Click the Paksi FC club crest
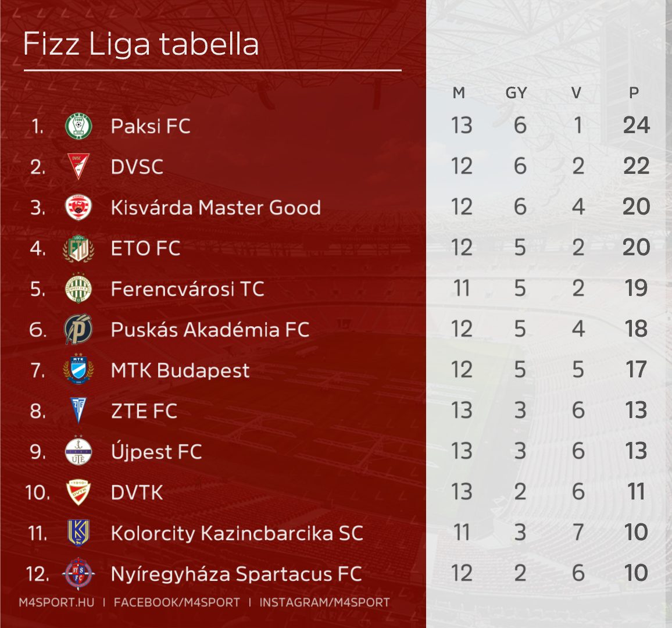The height and width of the screenshot is (628, 672). click(x=78, y=126)
